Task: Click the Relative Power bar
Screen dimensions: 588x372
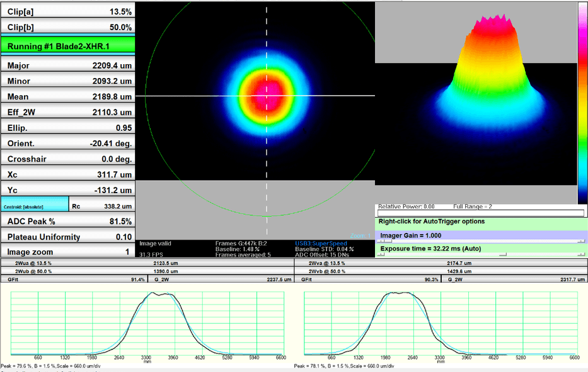Action: [481, 213]
